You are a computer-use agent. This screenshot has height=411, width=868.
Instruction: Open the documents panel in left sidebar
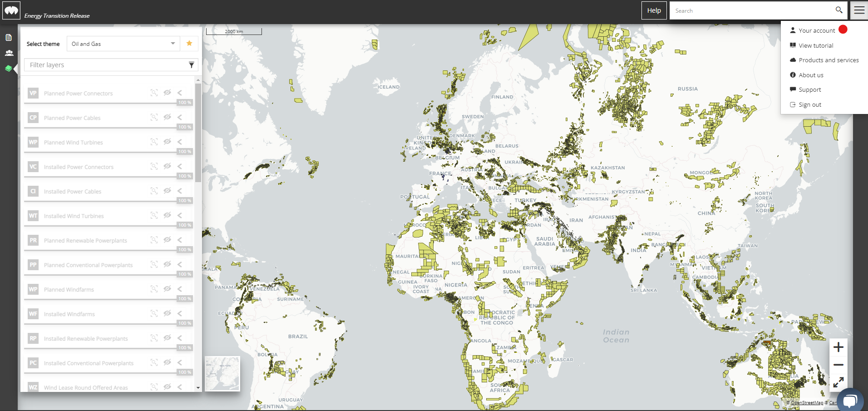(9, 38)
